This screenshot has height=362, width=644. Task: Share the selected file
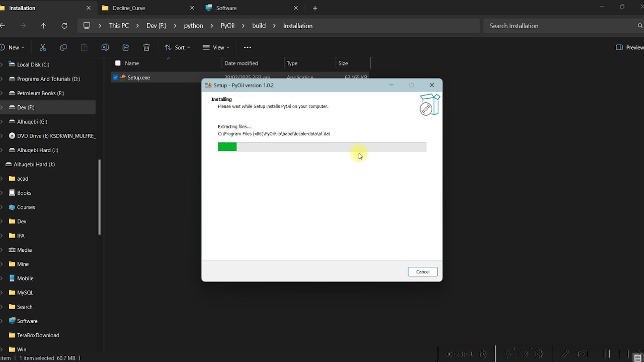(x=126, y=47)
